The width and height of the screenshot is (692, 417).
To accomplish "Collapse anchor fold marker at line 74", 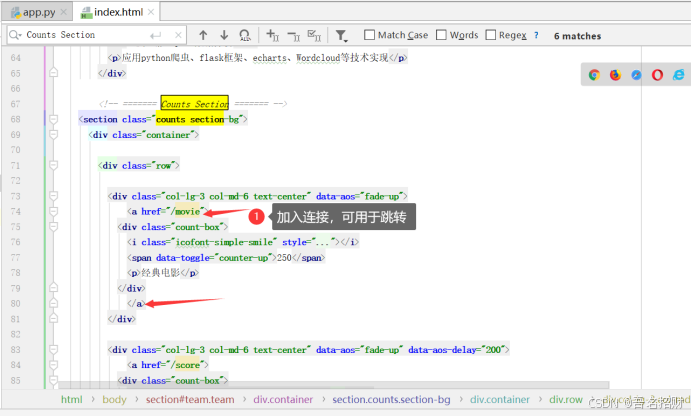I will (53, 211).
